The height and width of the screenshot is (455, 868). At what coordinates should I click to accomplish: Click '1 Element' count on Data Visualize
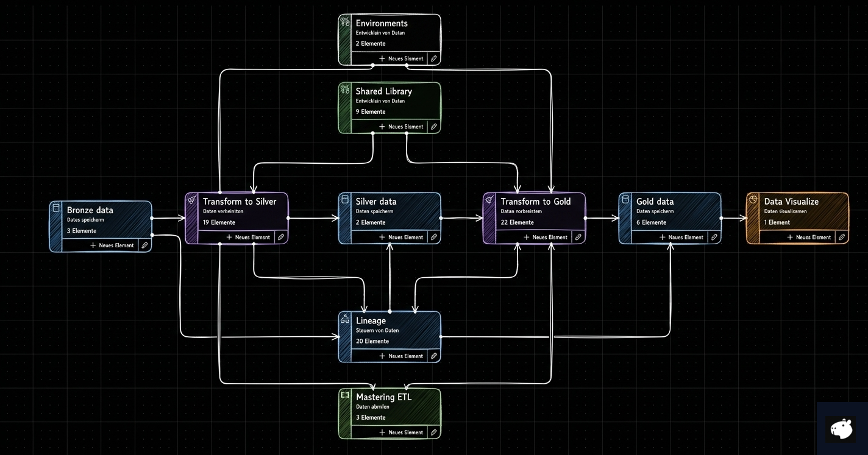point(777,222)
